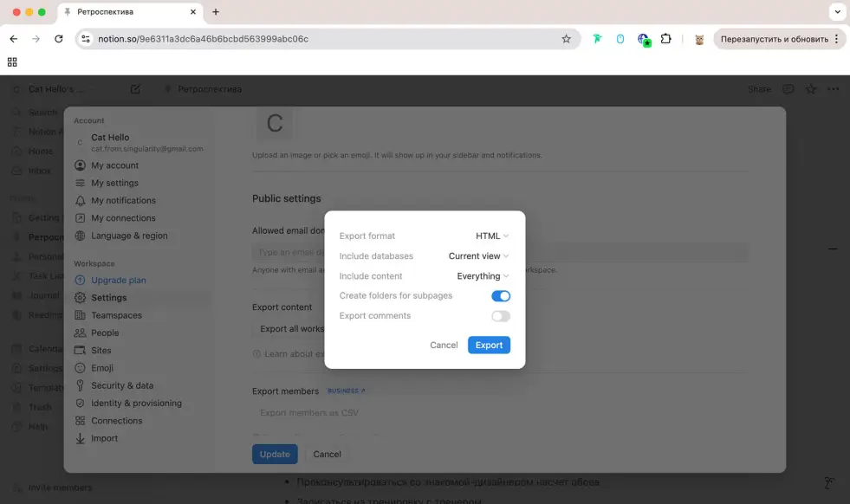This screenshot has height=504, width=850.
Task: Go back with browser back arrow
Action: click(x=13, y=39)
